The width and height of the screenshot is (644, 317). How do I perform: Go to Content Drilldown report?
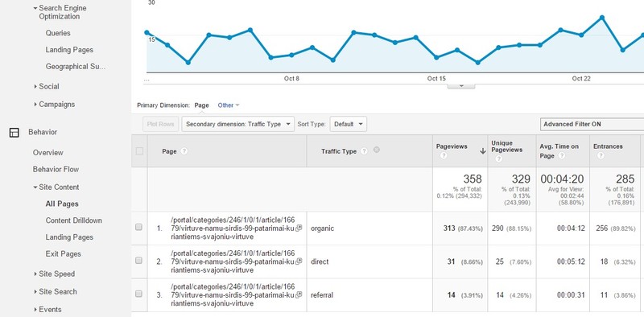(x=74, y=220)
